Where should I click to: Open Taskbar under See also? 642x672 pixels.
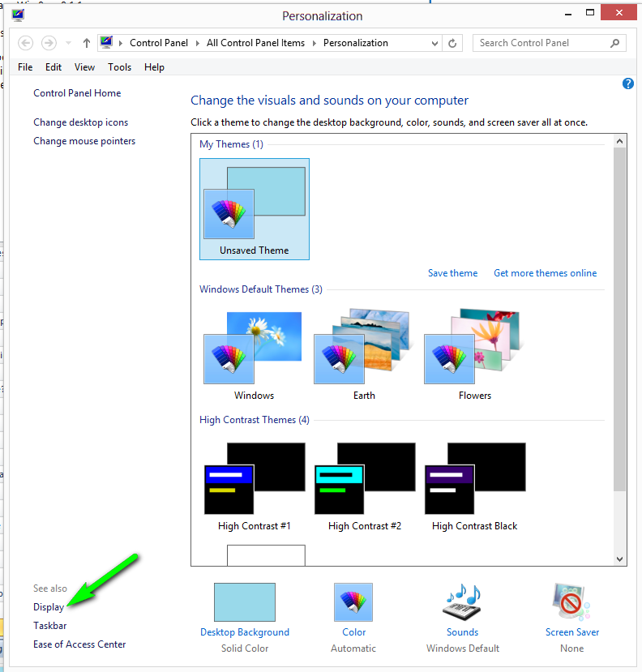[50, 626]
